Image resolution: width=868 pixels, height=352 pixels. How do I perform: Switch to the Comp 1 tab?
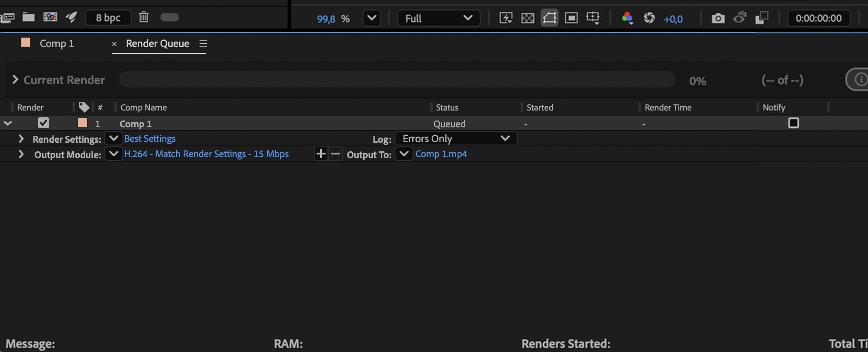(57, 43)
